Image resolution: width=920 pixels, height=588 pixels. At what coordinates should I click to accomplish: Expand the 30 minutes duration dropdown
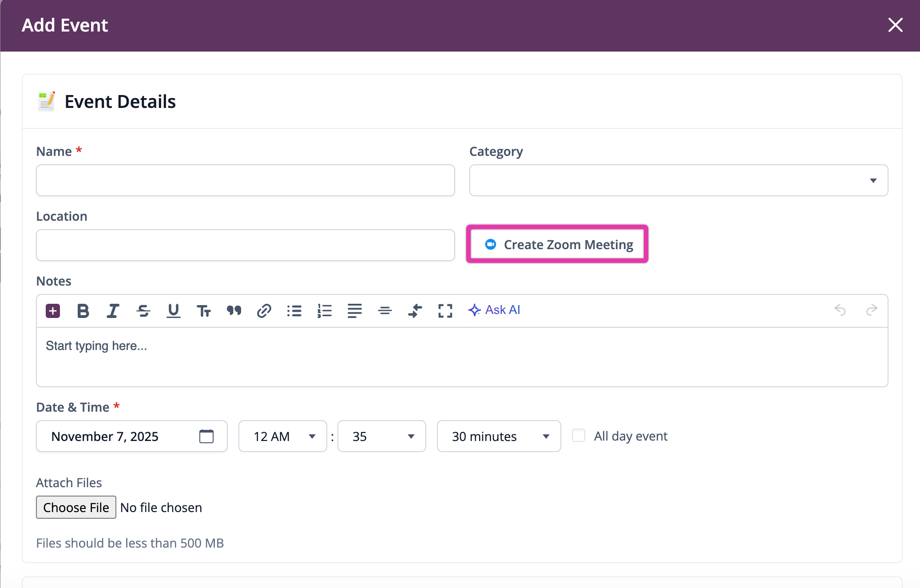pyautogui.click(x=499, y=436)
